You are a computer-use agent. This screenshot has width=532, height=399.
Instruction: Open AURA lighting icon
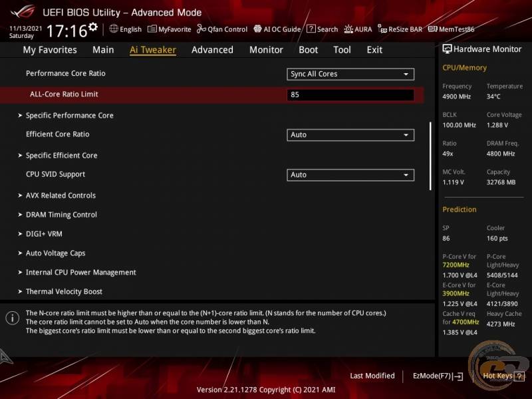coord(348,29)
